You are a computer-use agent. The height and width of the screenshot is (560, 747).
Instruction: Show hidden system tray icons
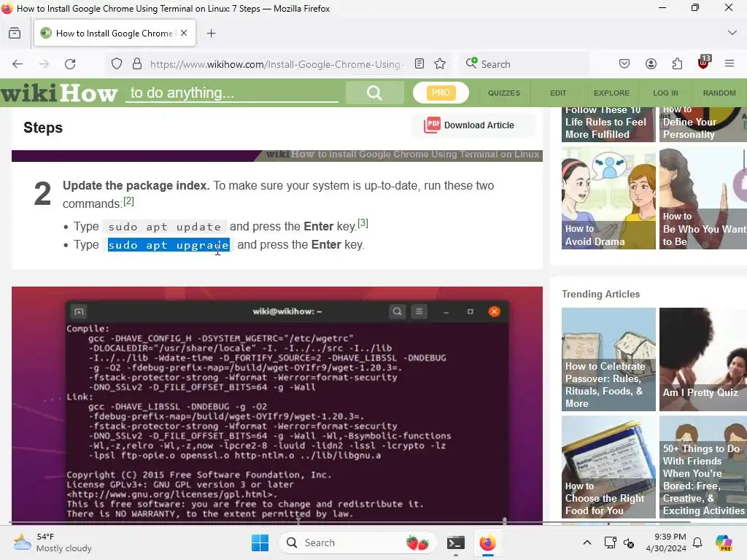587,542
